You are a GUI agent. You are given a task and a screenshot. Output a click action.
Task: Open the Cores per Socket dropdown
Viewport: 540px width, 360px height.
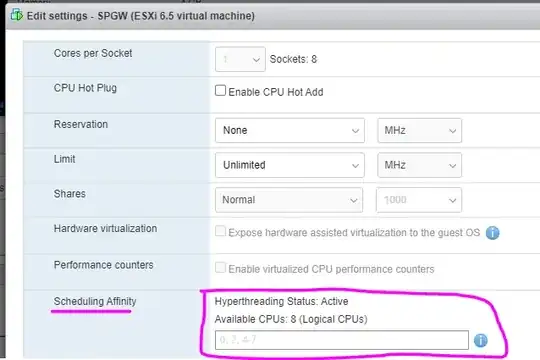(240, 59)
